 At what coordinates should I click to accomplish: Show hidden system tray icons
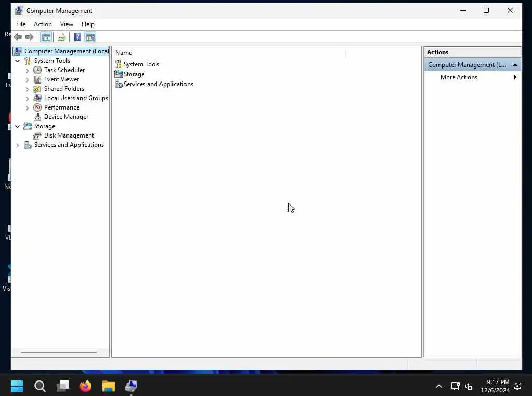click(438, 386)
